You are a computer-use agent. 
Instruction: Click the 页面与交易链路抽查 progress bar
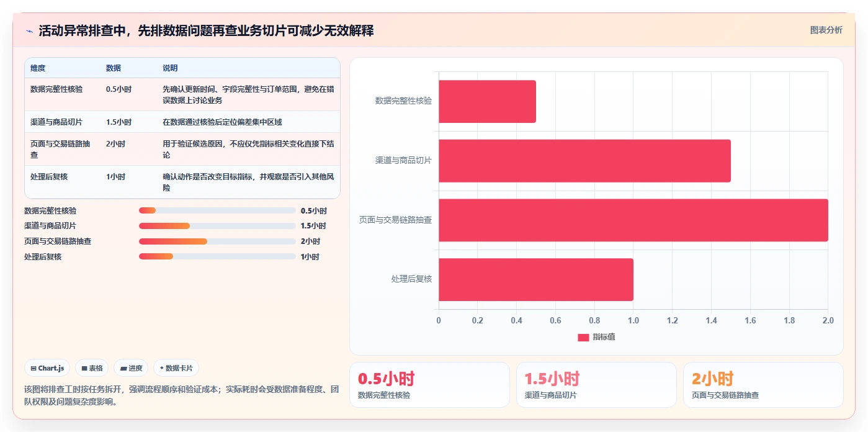[x=217, y=241]
